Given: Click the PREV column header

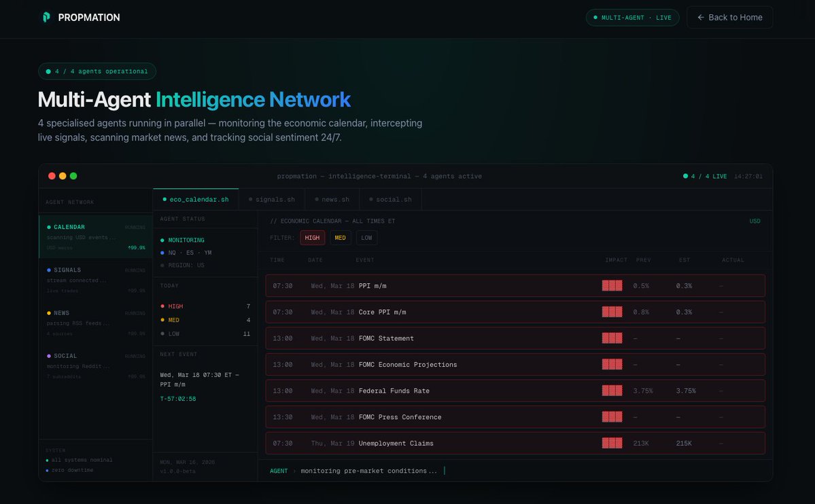Looking at the screenshot, I should pyautogui.click(x=644, y=259).
